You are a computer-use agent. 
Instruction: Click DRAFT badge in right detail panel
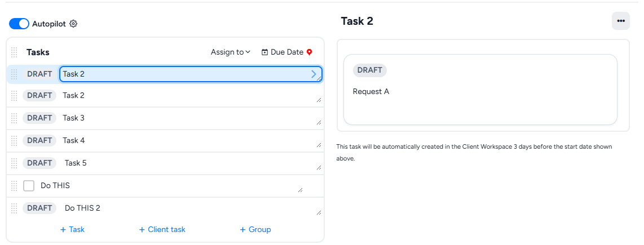369,70
